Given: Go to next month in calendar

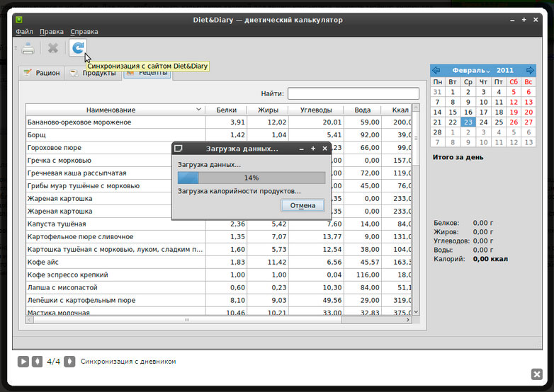Looking at the screenshot, I should click(530, 71).
